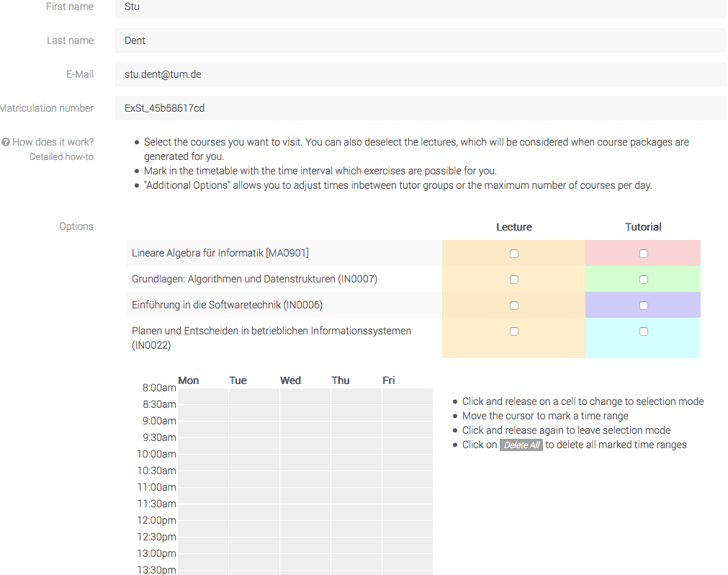Open the Detailed how-to link
The image size is (728, 575).
(x=61, y=157)
